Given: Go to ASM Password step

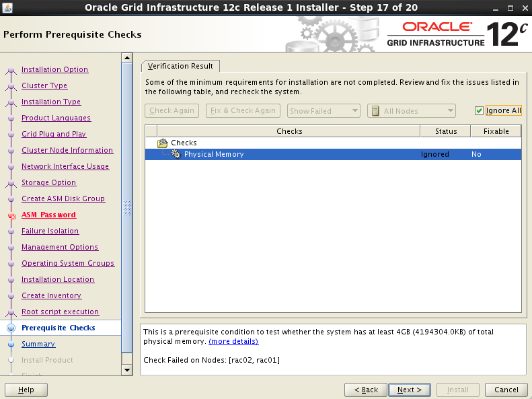Looking at the screenshot, I should coord(49,215).
